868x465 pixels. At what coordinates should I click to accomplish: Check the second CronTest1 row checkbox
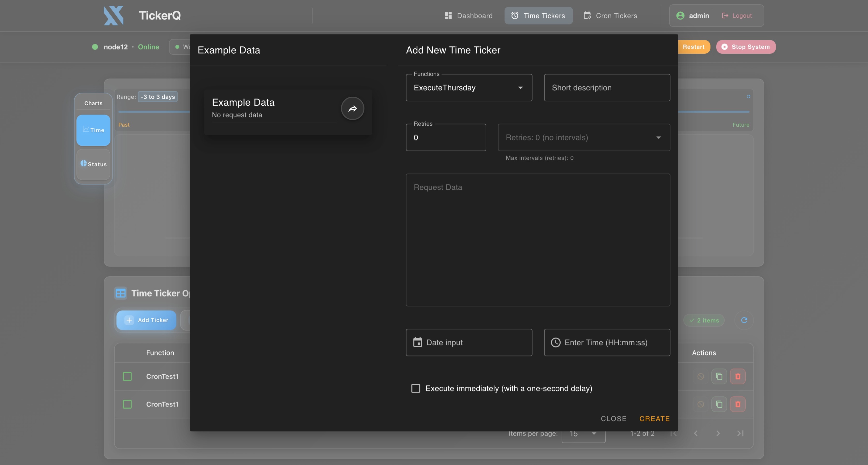[x=127, y=404]
